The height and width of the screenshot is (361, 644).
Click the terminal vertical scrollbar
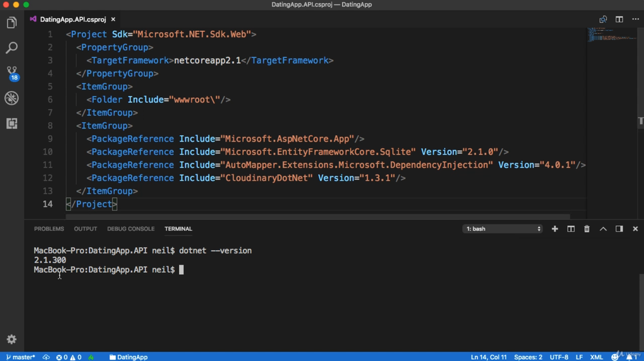point(641,311)
